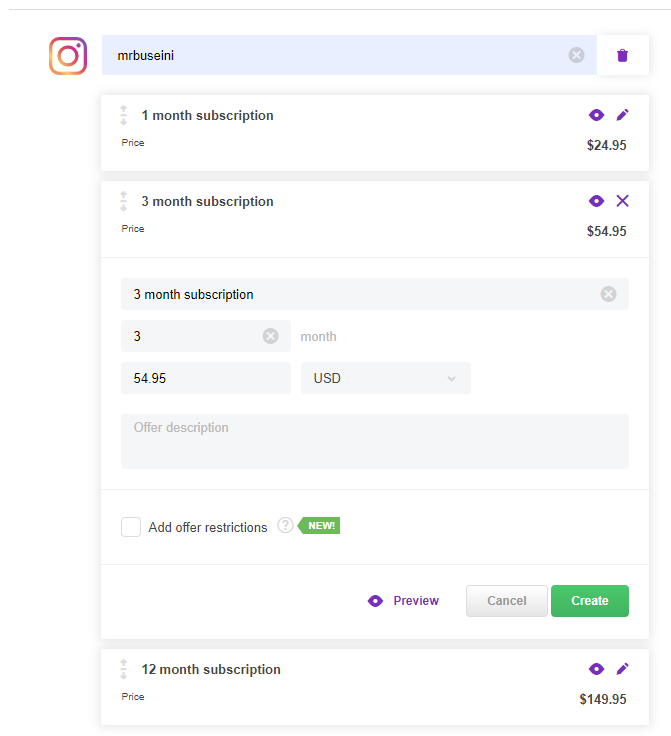This screenshot has height=736, width=671.
Task: Focus the Offer description text area
Action: click(375, 441)
